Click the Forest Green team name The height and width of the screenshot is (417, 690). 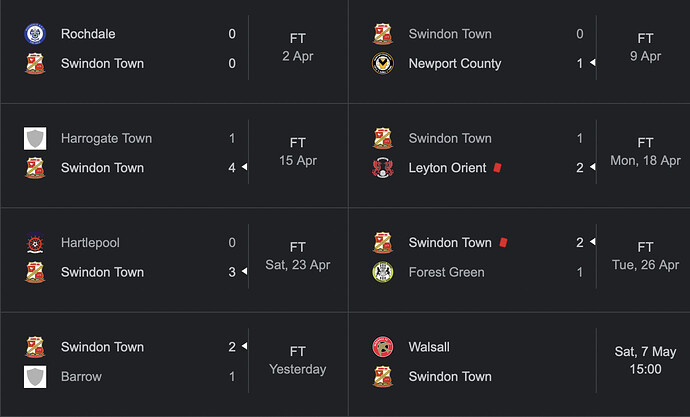446,272
